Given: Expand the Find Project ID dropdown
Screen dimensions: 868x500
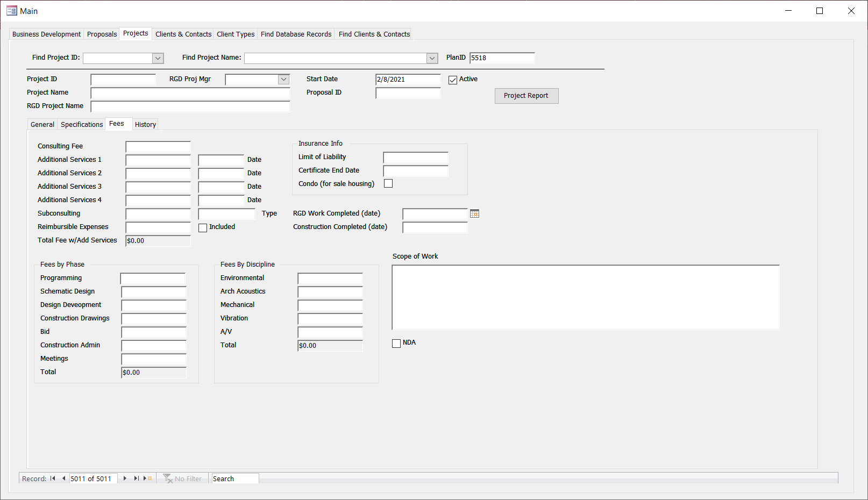Looking at the screenshot, I should (x=158, y=58).
